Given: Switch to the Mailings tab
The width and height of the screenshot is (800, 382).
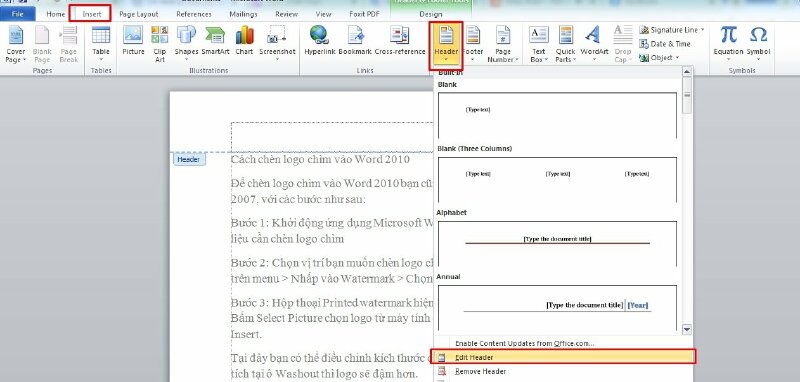Looking at the screenshot, I should click(x=243, y=14).
